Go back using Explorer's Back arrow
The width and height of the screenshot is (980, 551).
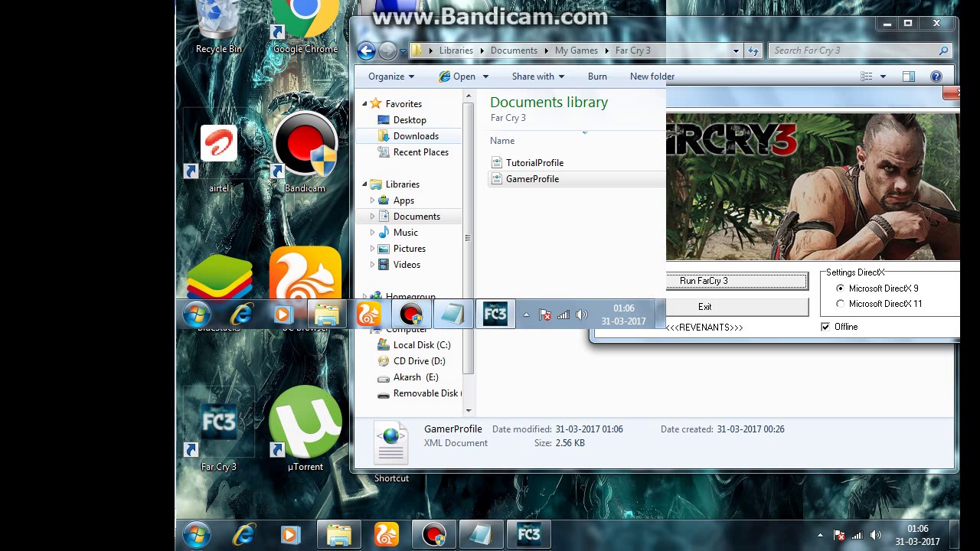366,51
